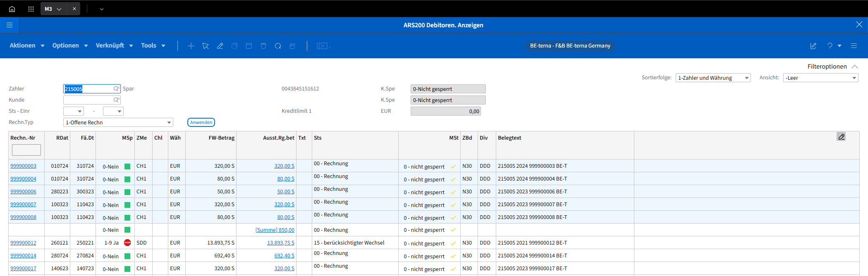Screen dimensions: 868x276
Task: Click the yellow checkmark in row 999900003
Action: 453,167
